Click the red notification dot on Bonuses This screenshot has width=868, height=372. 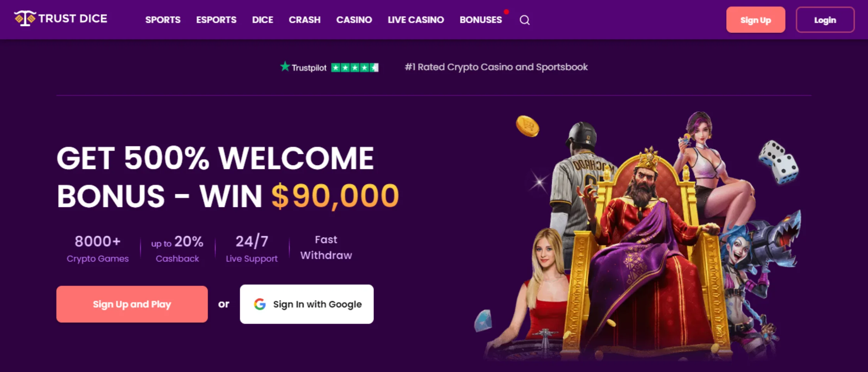[506, 12]
